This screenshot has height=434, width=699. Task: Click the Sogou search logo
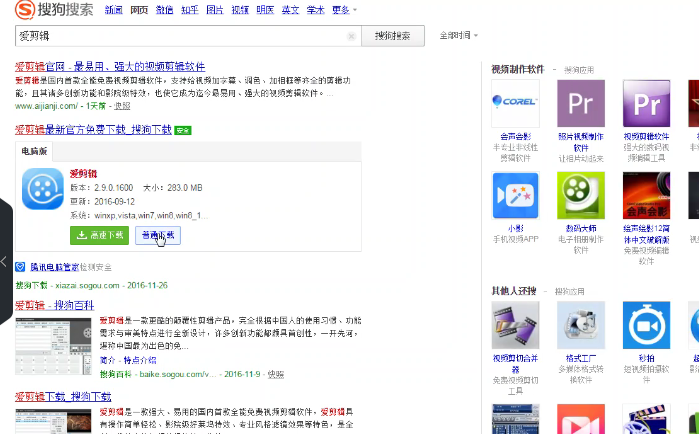[x=54, y=10]
